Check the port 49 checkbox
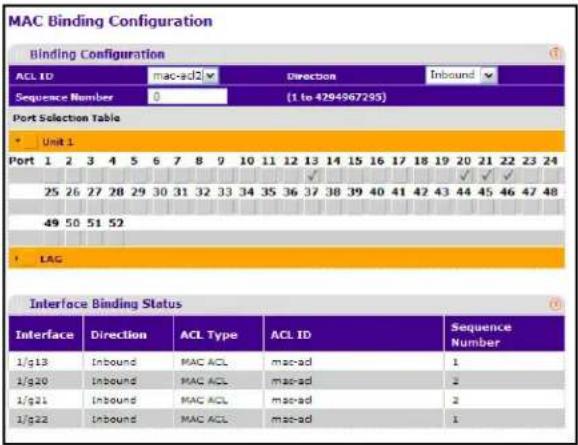The height and width of the screenshot is (445, 578). (52, 238)
